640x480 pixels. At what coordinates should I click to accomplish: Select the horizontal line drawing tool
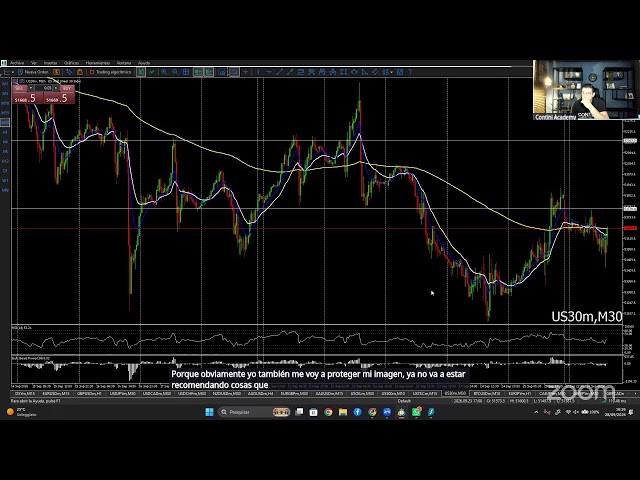(269, 72)
